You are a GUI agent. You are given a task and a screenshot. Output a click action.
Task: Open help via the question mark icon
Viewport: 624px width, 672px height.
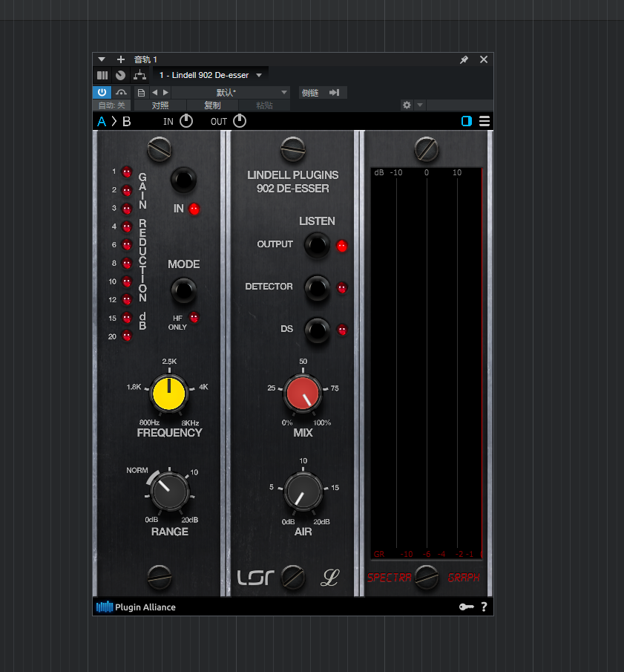coord(484,607)
